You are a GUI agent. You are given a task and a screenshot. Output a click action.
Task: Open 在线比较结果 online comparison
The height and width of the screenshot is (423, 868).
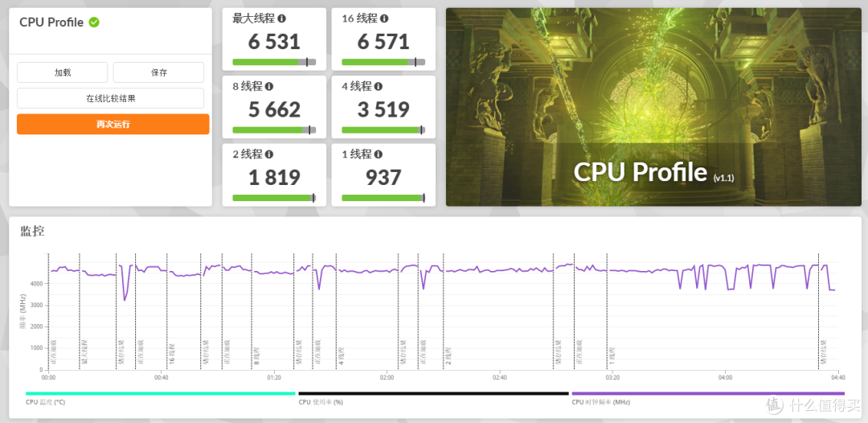pos(111,99)
